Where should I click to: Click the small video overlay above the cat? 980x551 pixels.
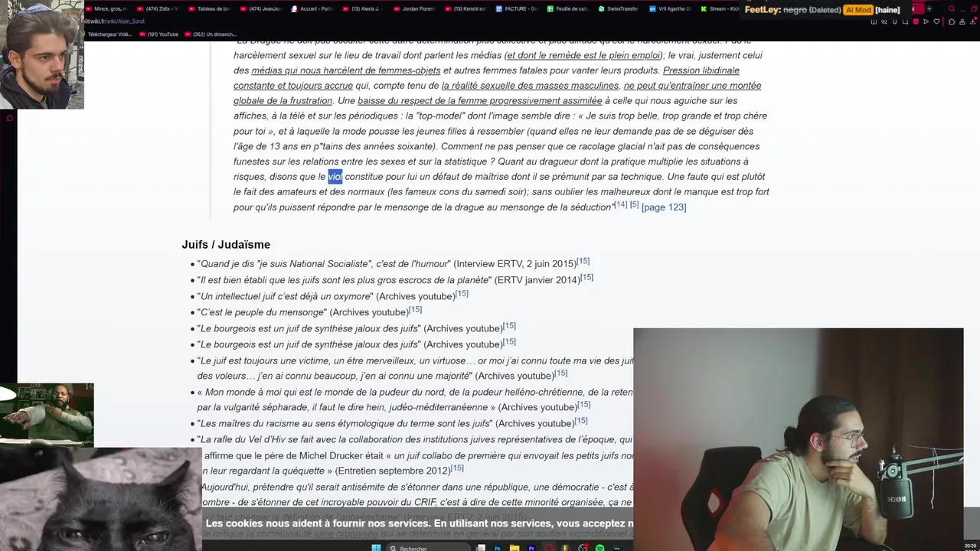click(x=47, y=414)
